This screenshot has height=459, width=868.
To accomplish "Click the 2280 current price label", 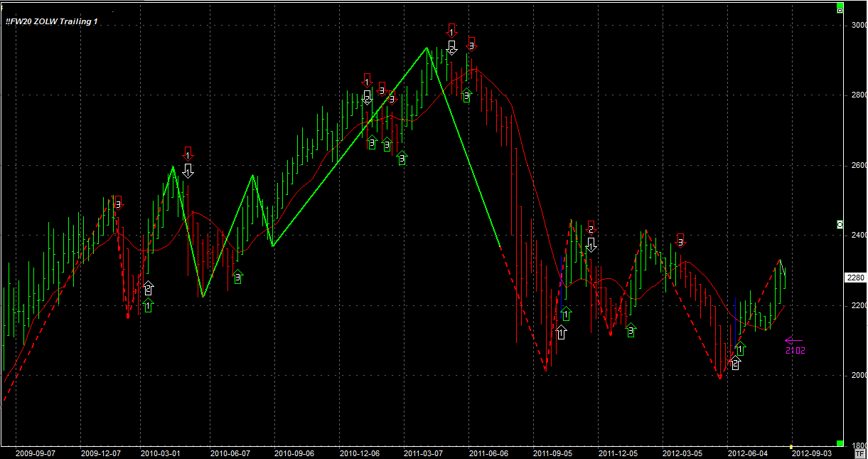I will coord(855,278).
